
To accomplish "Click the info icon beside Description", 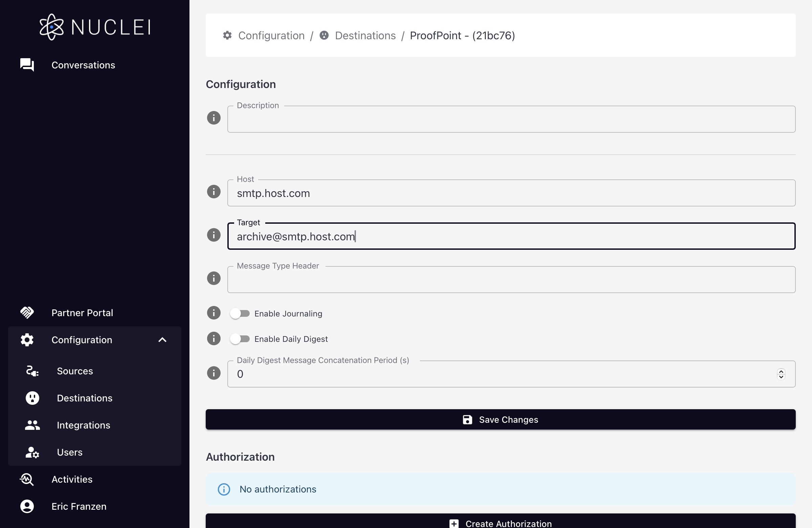I will (213, 118).
